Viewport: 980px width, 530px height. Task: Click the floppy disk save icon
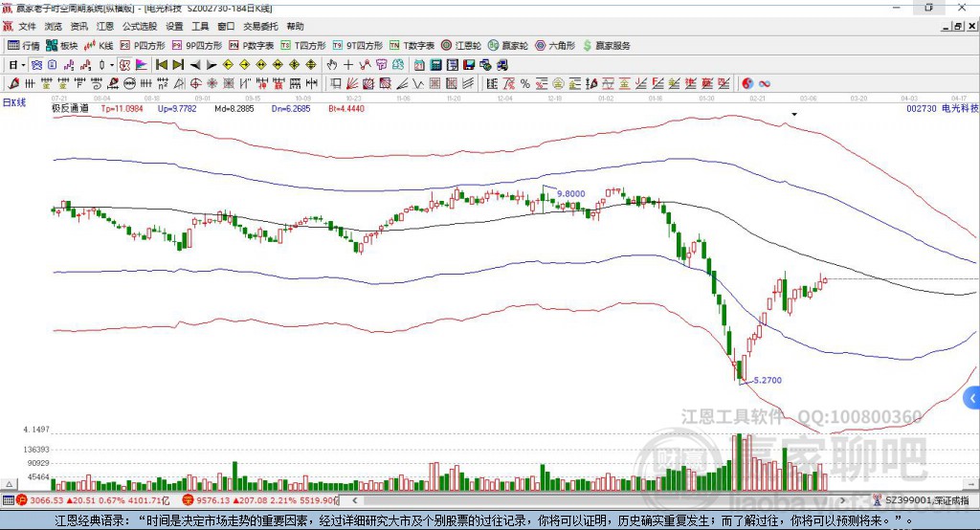tap(469, 64)
